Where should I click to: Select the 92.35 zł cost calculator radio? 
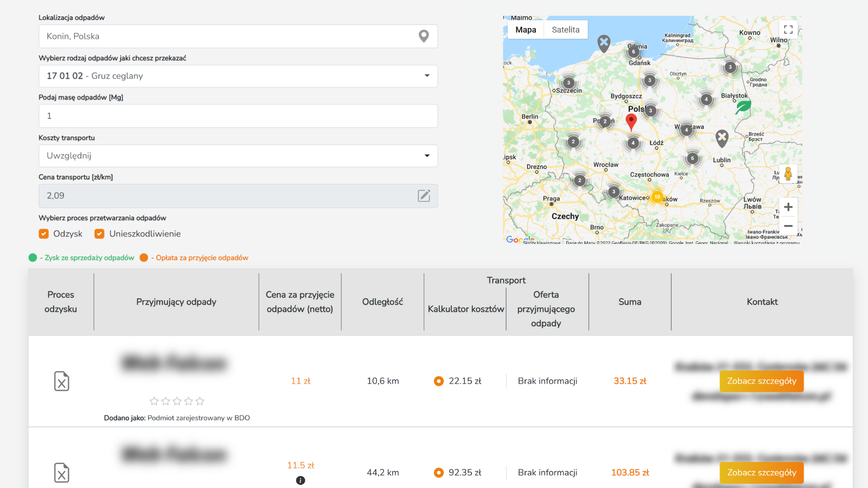[x=439, y=473]
